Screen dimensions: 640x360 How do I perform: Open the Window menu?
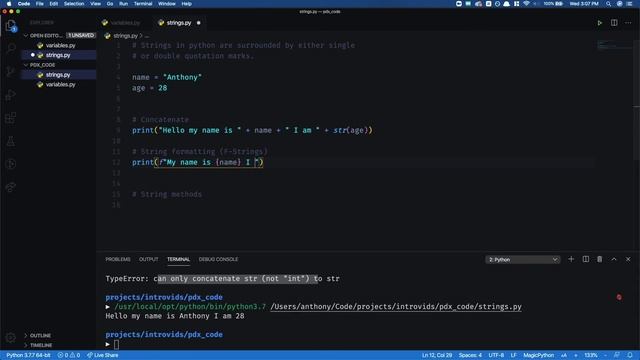click(167, 4)
